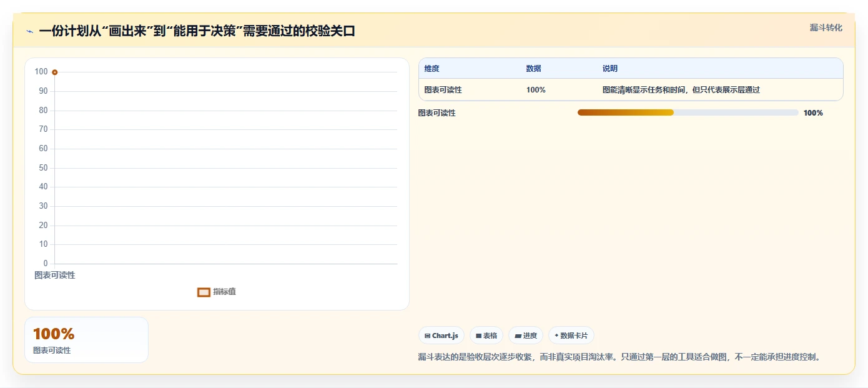Click the footnote text about 漏斗表达
868x388 pixels.
pyautogui.click(x=621, y=357)
